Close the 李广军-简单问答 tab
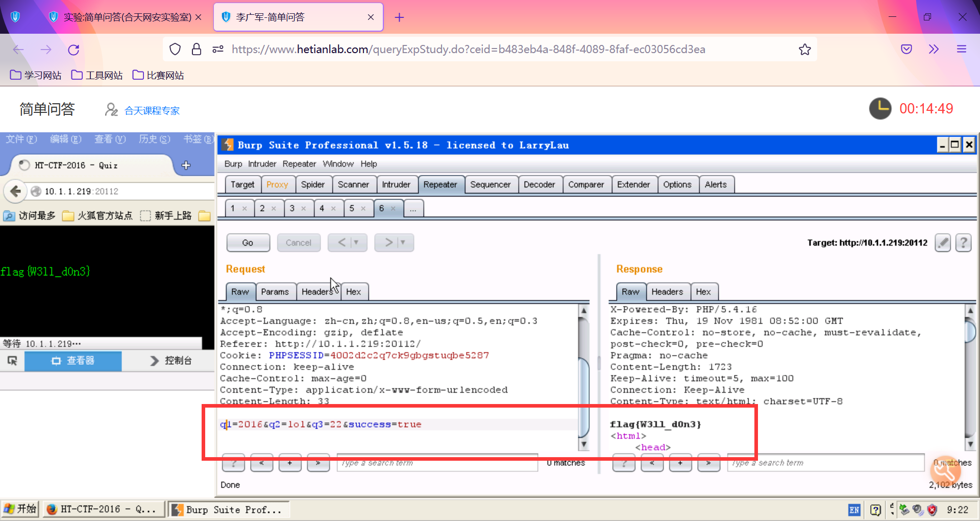Viewport: 980px width, 521px height. pos(371,17)
